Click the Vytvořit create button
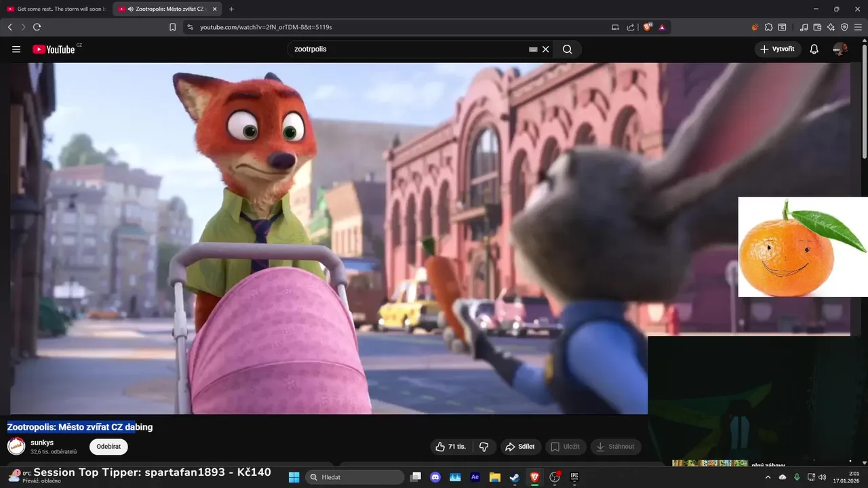 (778, 49)
